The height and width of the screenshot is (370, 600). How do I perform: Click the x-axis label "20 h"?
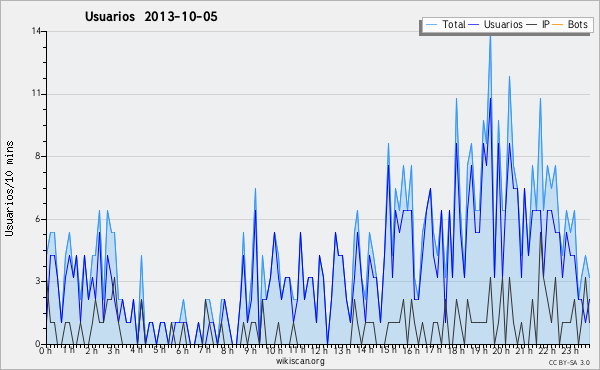(x=501, y=350)
